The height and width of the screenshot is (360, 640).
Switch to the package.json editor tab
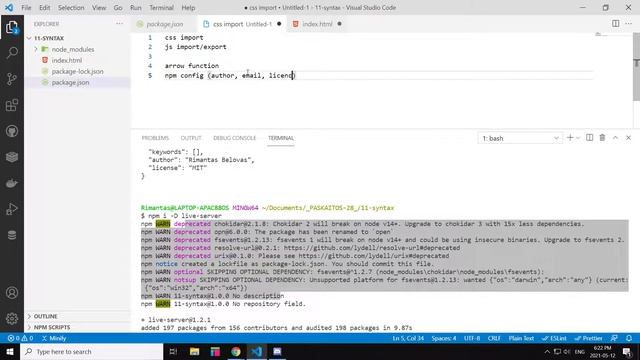point(164,24)
